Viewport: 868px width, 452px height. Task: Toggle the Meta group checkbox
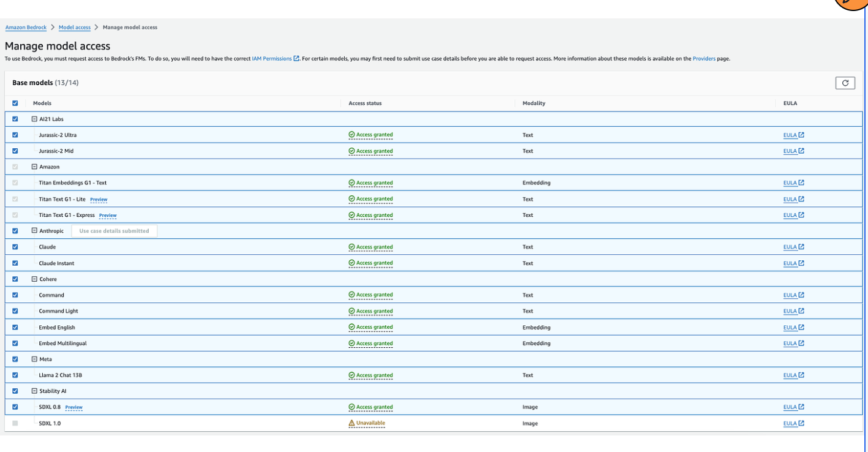15,359
